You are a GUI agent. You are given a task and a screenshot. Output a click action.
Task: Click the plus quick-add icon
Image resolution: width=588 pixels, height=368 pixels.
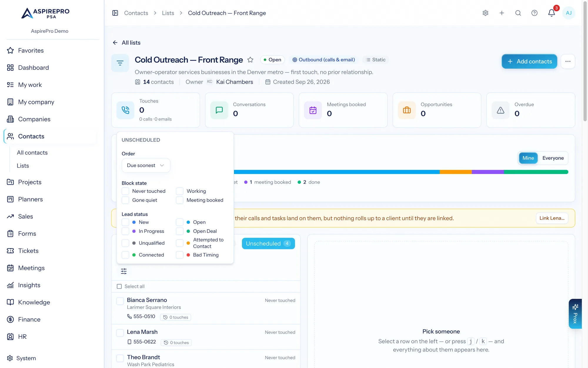click(x=502, y=13)
